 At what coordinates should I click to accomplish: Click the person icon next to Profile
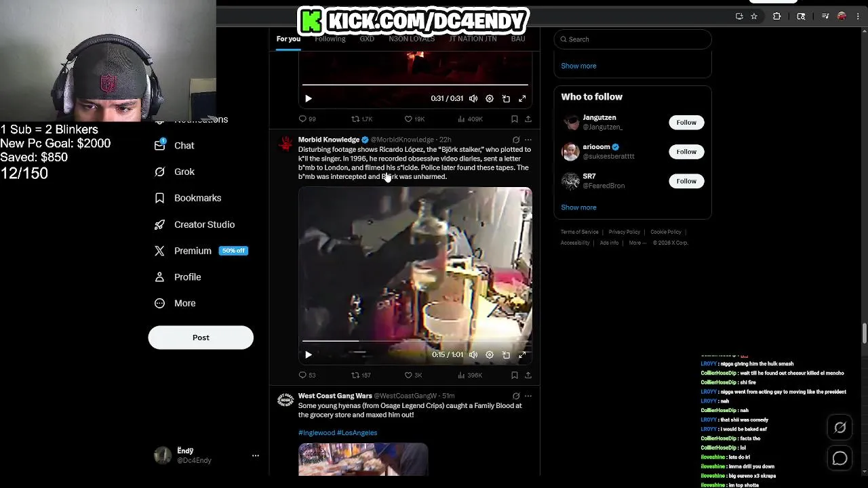[x=160, y=277]
